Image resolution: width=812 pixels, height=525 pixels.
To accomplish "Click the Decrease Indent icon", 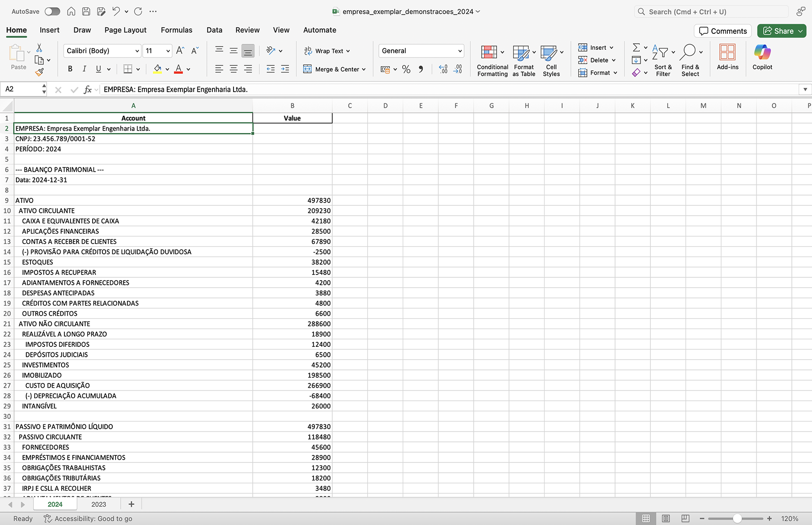I will coord(271,69).
